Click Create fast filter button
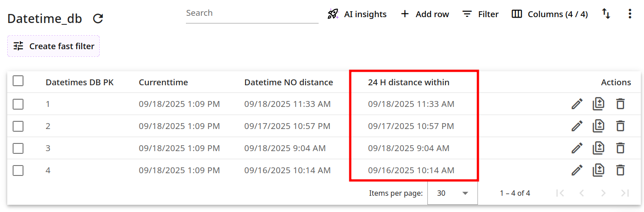 [x=54, y=46]
